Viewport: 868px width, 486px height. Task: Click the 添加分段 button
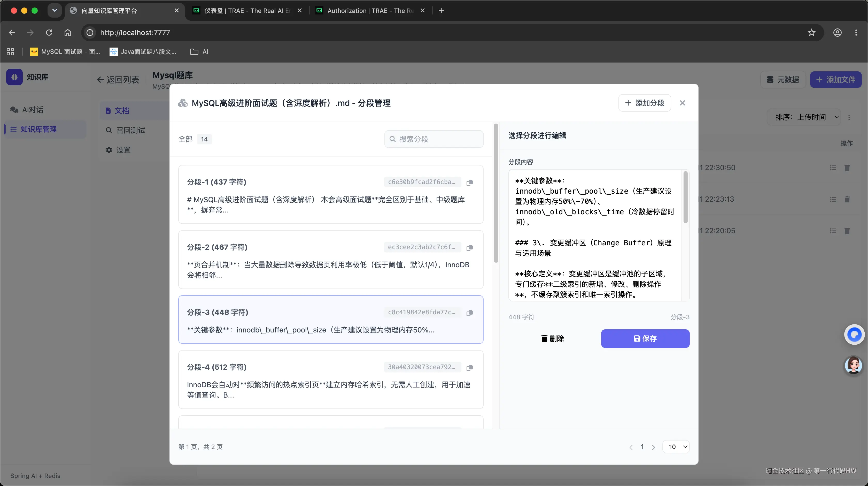[x=645, y=103]
